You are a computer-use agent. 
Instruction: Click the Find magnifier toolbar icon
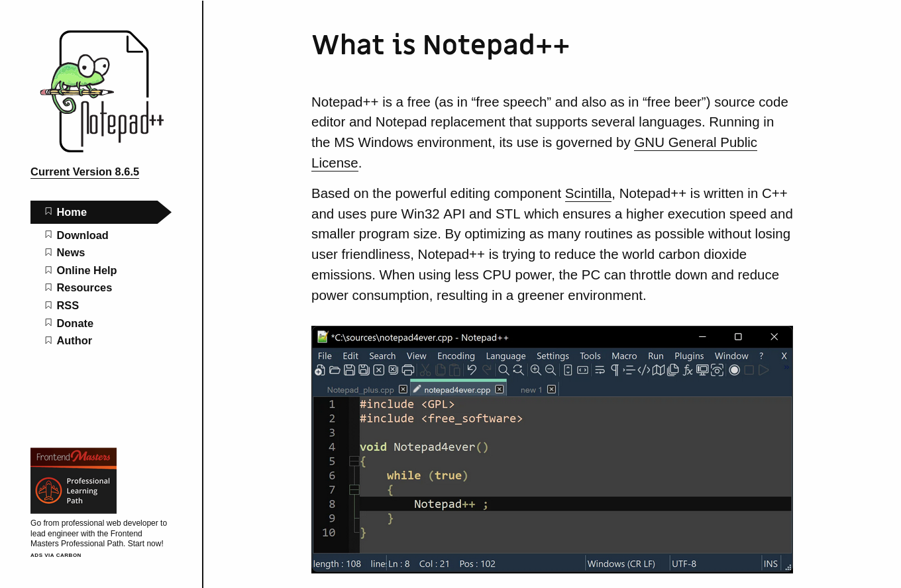503,370
